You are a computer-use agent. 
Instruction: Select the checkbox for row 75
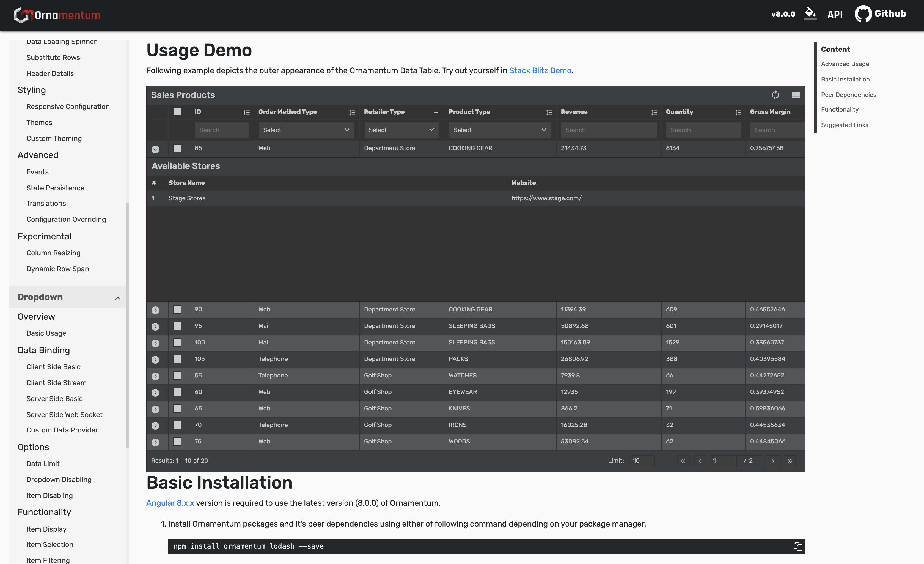coord(177,442)
